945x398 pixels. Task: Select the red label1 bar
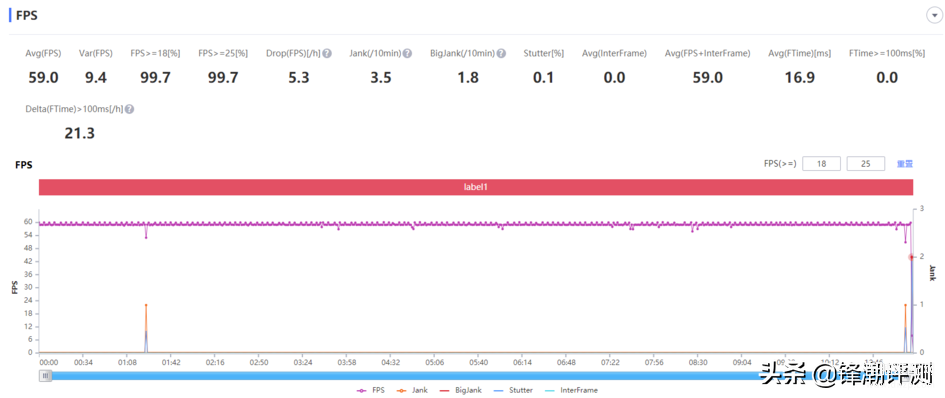[x=476, y=187]
